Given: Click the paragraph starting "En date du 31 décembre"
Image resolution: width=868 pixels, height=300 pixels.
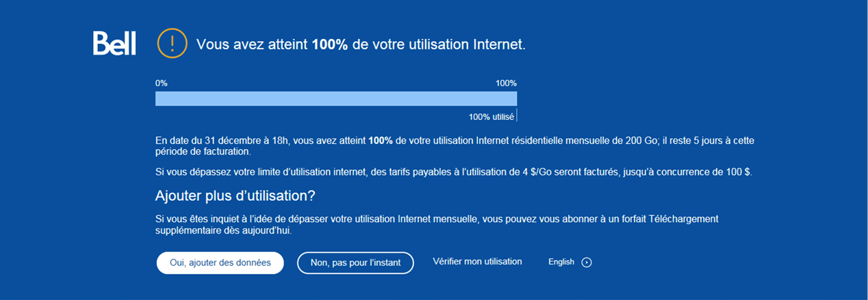Looking at the screenshot, I should [x=455, y=146].
